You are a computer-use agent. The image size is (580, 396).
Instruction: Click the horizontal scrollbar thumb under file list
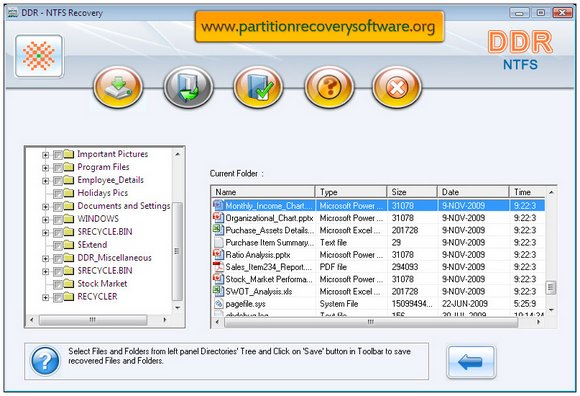click(x=370, y=322)
